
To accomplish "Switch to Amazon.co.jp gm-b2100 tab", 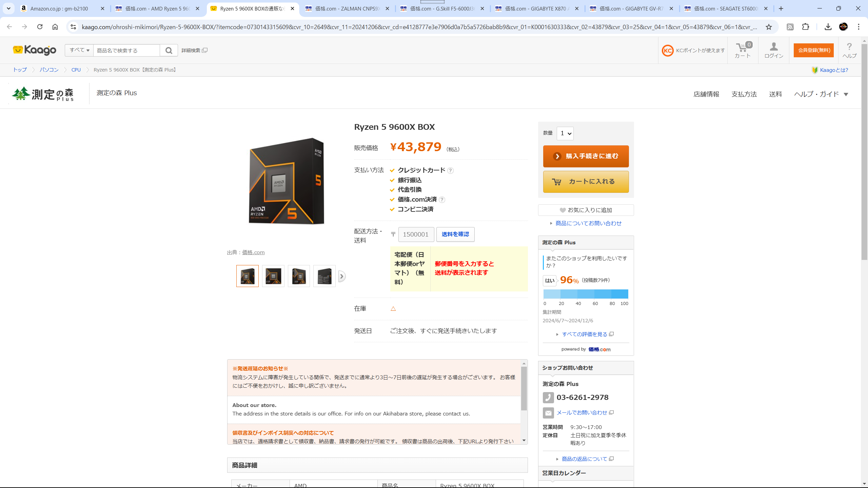I will [x=63, y=8].
